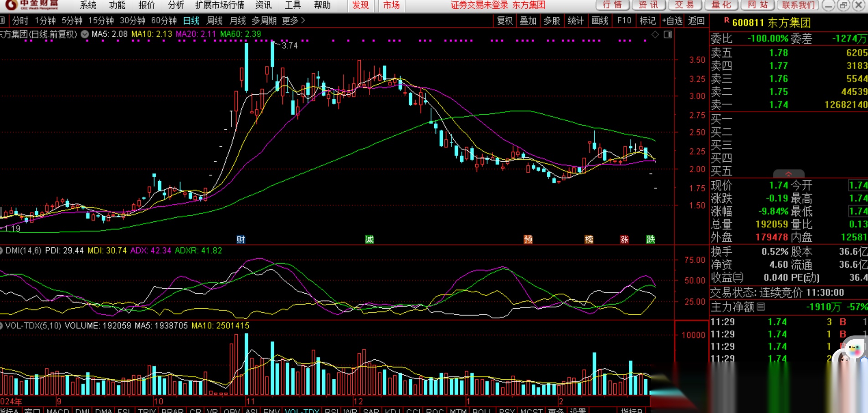The width and height of the screenshot is (868, 413).
Task: Select the 分时 chart period
Action: [20, 20]
